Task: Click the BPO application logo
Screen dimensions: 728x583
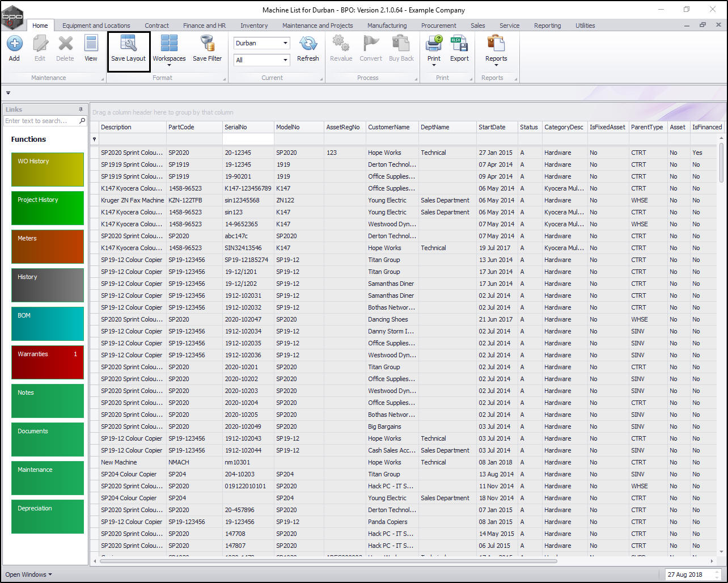Action: pyautogui.click(x=12, y=16)
